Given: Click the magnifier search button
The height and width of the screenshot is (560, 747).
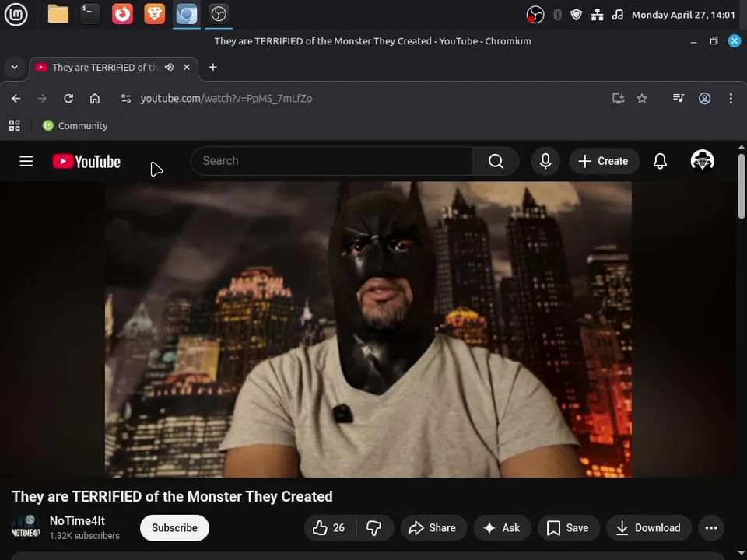Looking at the screenshot, I should [496, 161].
